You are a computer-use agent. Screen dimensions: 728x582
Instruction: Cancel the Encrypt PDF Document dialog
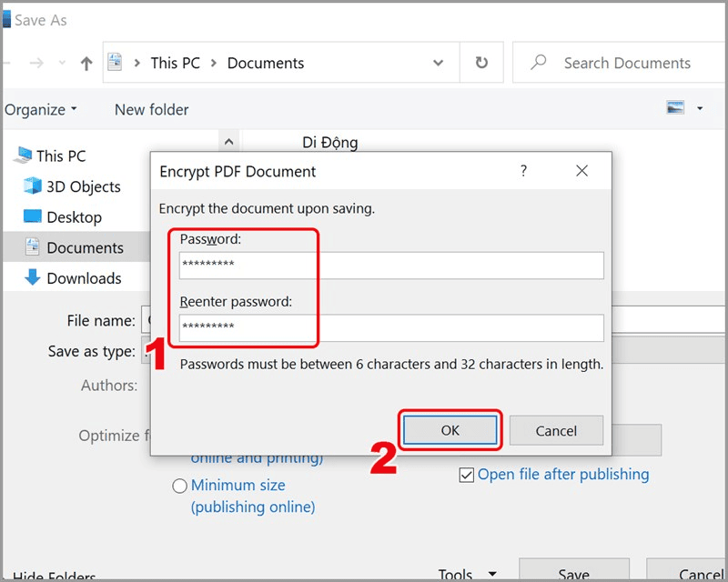tap(556, 430)
